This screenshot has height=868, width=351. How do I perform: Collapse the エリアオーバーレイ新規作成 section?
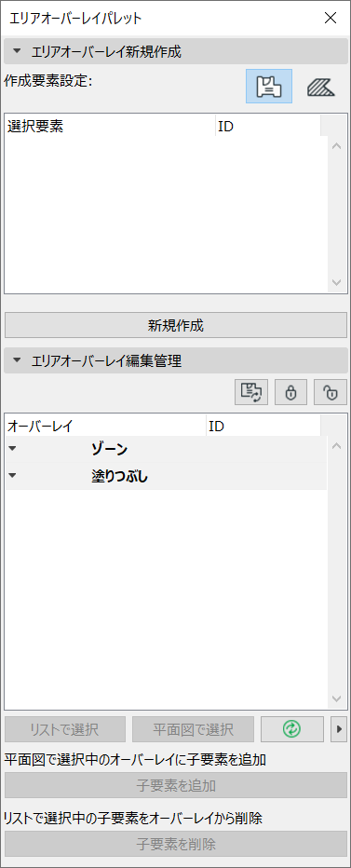[17, 52]
